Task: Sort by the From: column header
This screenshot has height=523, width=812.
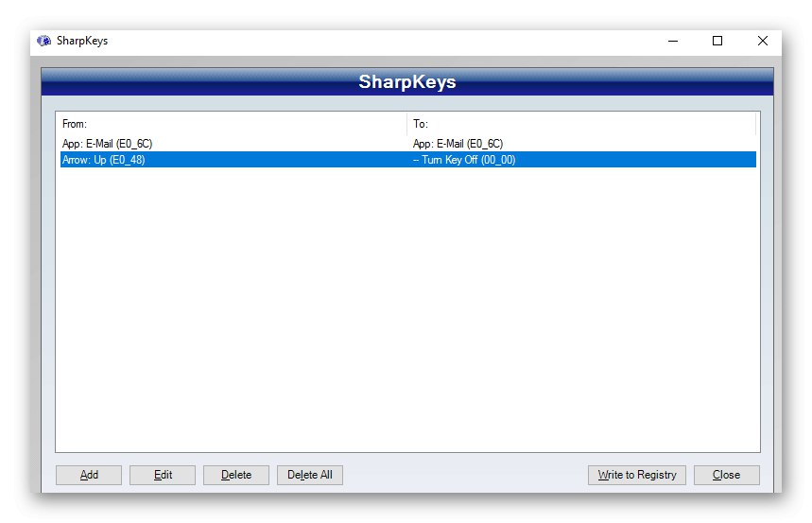Action: click(233, 124)
